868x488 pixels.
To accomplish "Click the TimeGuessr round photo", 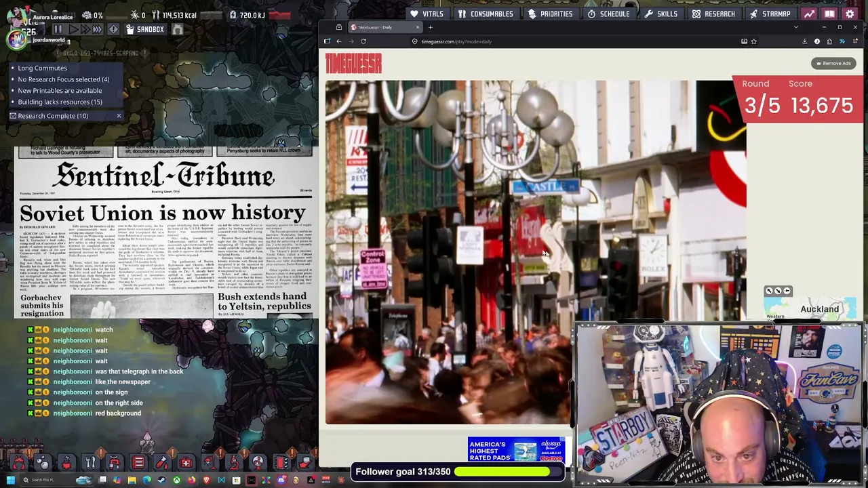I will (536, 252).
